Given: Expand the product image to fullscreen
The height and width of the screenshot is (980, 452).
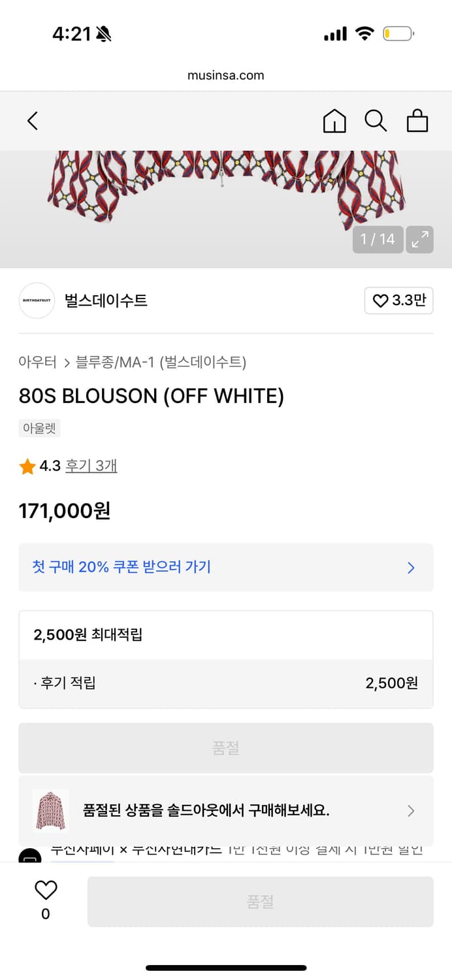Looking at the screenshot, I should coord(420,239).
